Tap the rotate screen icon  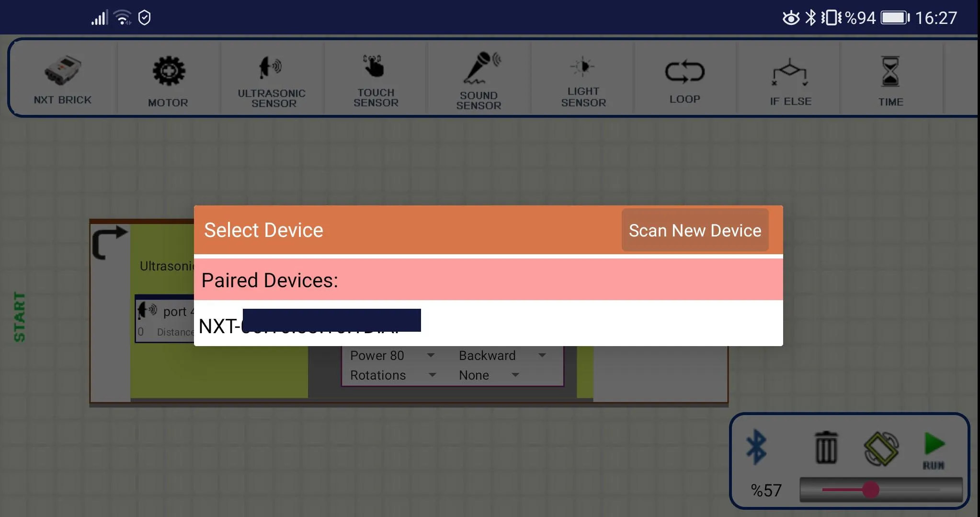click(x=881, y=449)
